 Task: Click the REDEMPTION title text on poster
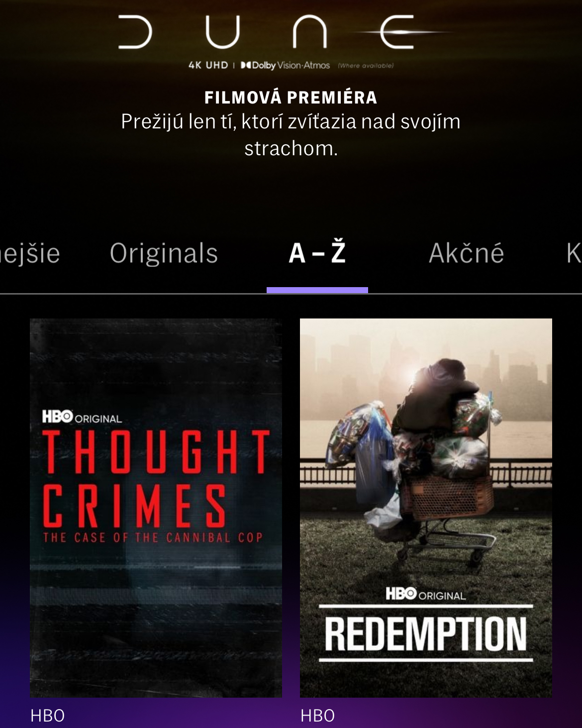pos(426,633)
